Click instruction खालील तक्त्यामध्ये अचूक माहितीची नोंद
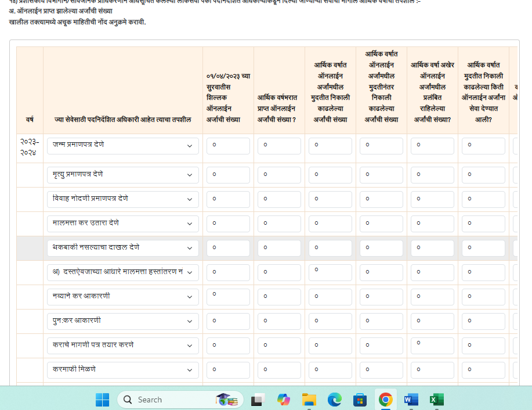Image resolution: width=532 pixels, height=410 pixels. pyautogui.click(x=77, y=22)
